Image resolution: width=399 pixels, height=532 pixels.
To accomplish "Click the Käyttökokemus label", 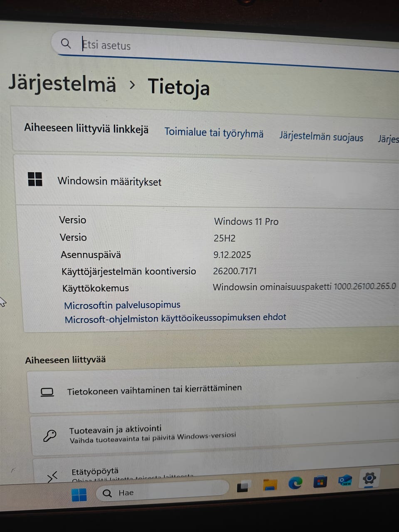I will (96, 288).
